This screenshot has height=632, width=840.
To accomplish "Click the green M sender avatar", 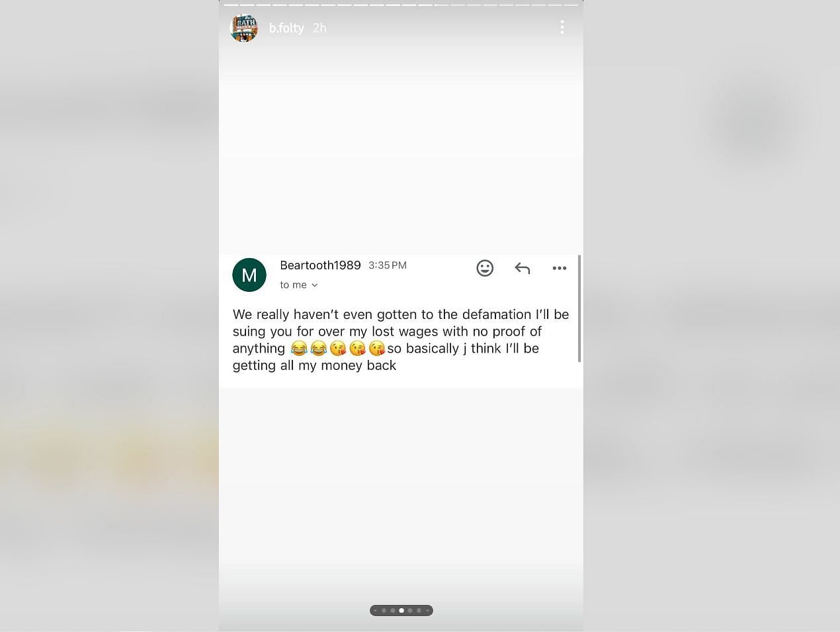I will click(x=249, y=275).
